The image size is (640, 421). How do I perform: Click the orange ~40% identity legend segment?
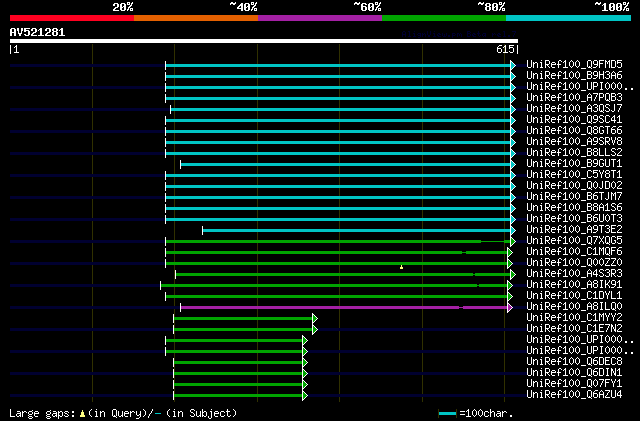click(196, 18)
